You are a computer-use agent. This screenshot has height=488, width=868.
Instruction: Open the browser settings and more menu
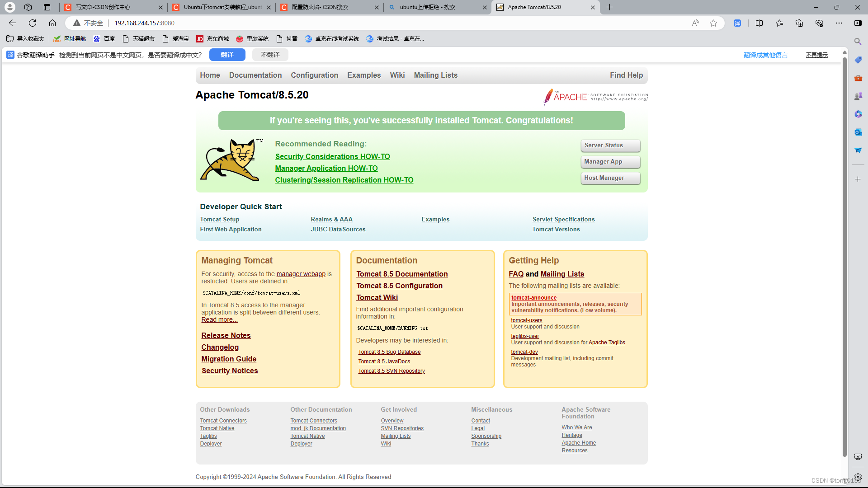click(x=839, y=23)
